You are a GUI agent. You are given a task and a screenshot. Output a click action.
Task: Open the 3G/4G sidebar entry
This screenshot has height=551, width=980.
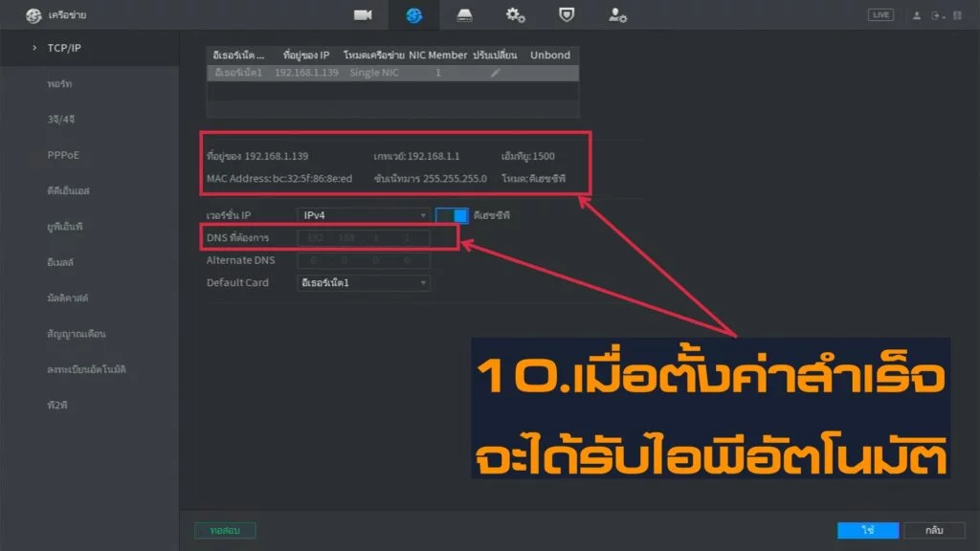(x=59, y=120)
